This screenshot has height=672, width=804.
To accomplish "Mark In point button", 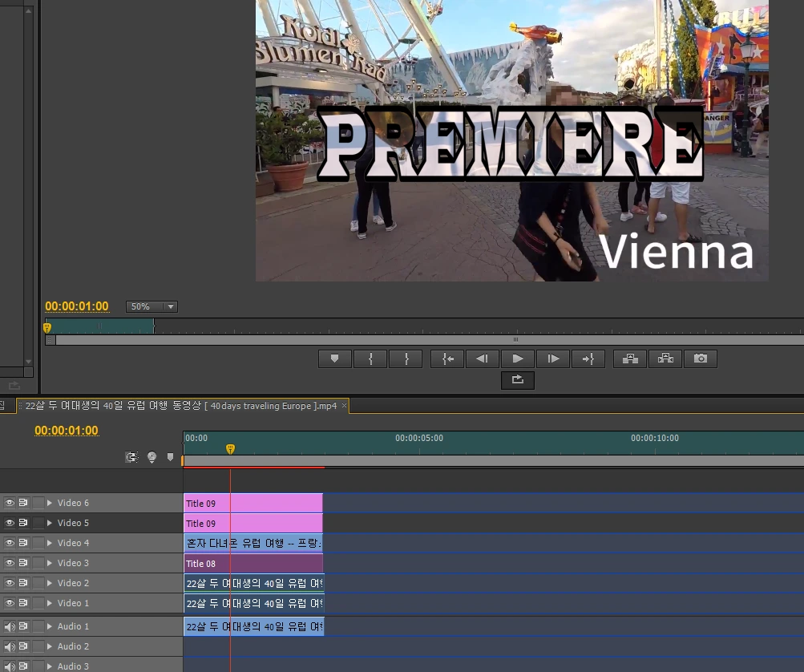I will [x=370, y=358].
